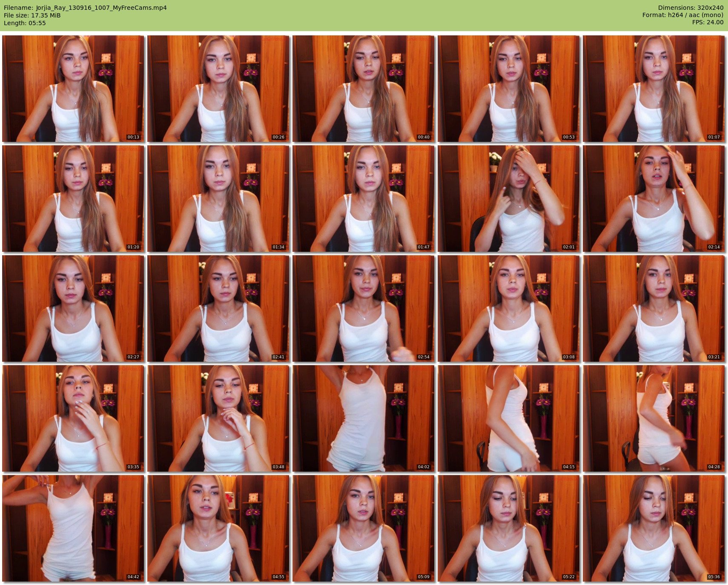
Task: Click the "Format: h264 / aac (mono)" text
Action: point(683,15)
